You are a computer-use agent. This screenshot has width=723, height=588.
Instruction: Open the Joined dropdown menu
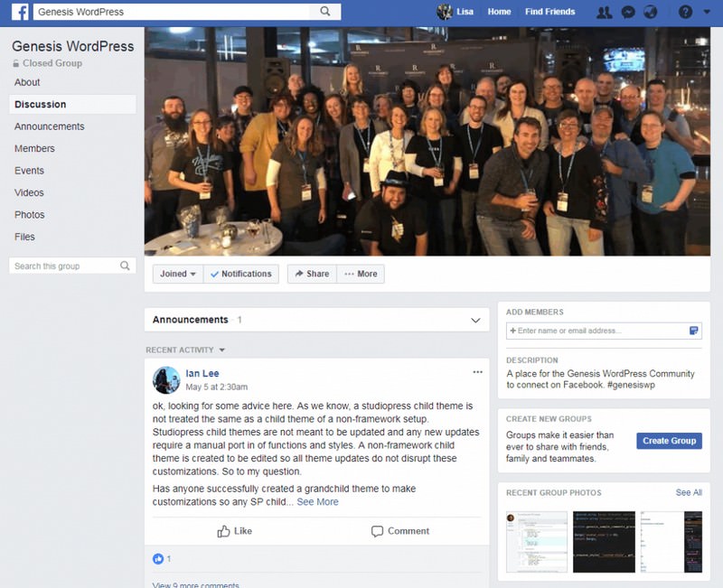(x=177, y=274)
